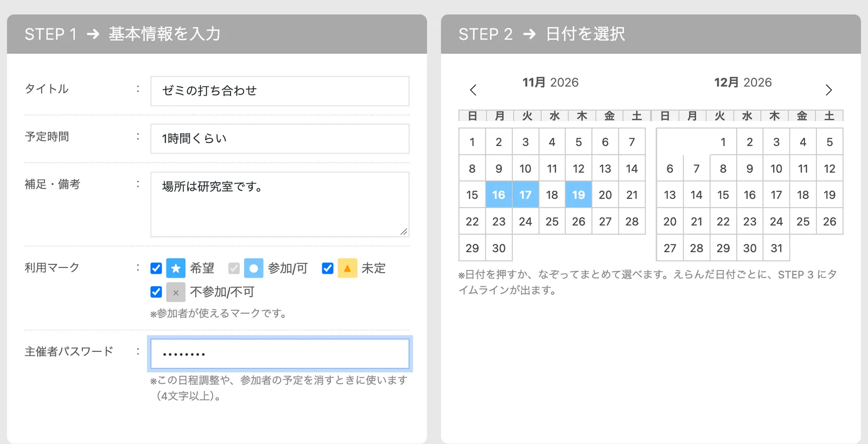Select November 1 on the calendar
Screen dimensions: 868x444
[x=472, y=142]
